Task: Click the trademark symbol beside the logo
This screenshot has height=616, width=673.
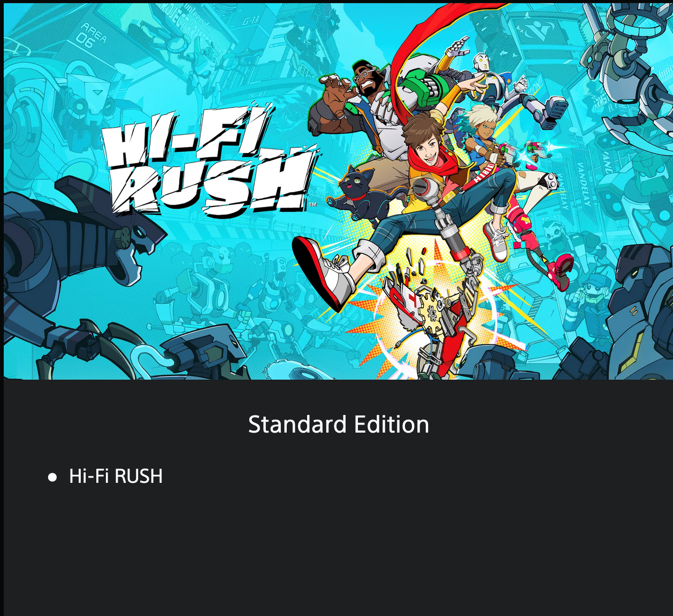Action: (313, 204)
